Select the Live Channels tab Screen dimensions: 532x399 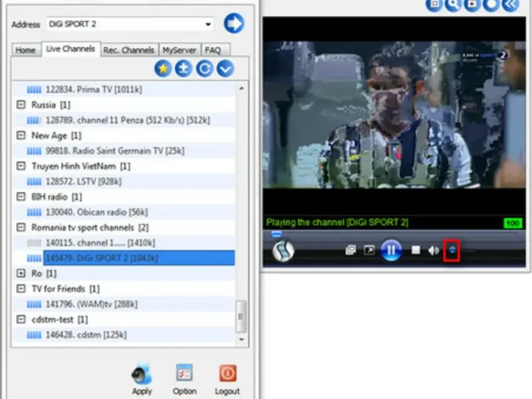point(70,49)
